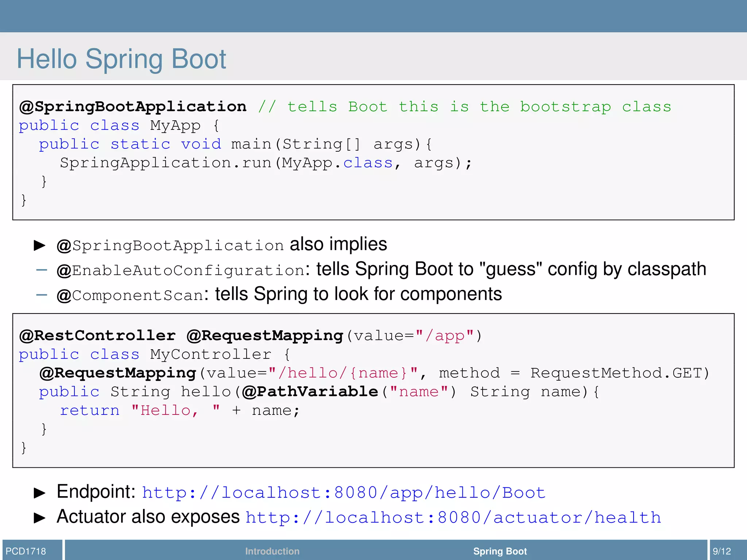The width and height of the screenshot is (747, 560).
Task: Click the "/hello/{name}" string value
Action: point(343,373)
